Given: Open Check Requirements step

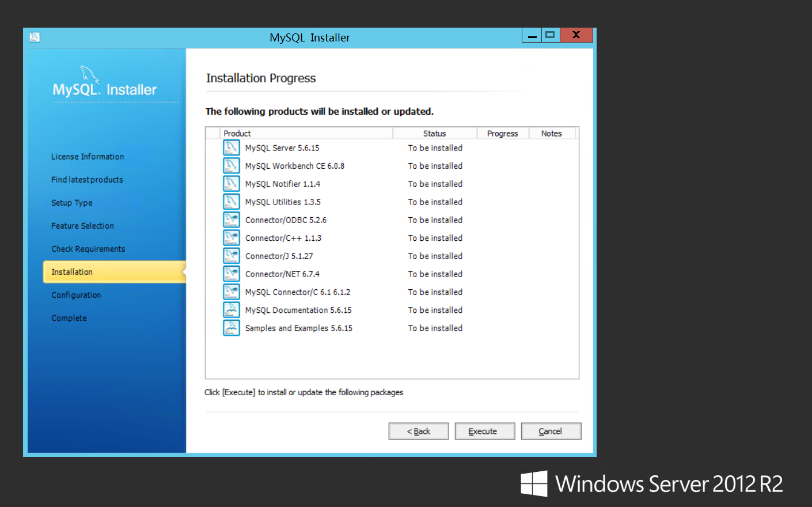Looking at the screenshot, I should point(88,249).
